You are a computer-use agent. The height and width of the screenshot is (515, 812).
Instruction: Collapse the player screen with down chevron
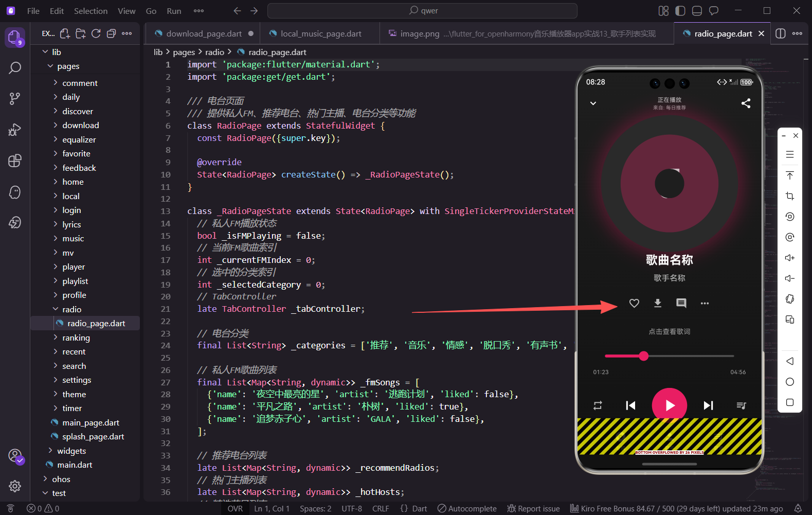coord(593,103)
